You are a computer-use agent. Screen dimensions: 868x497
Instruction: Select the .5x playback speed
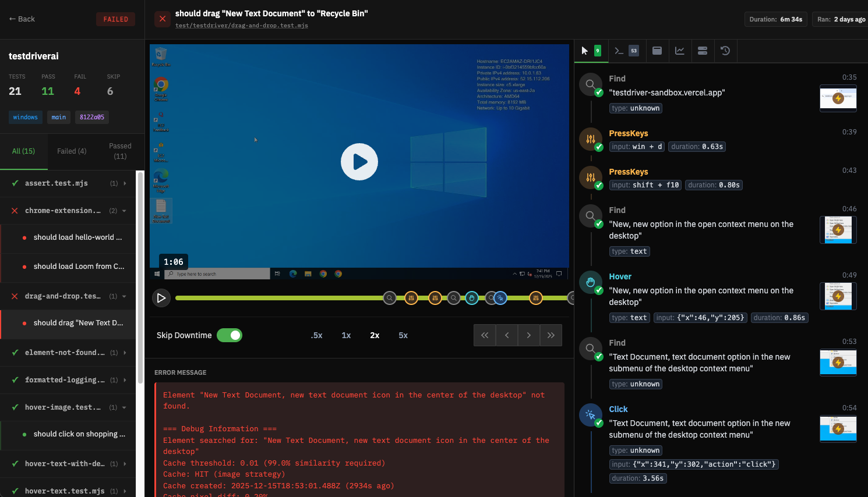pos(316,335)
